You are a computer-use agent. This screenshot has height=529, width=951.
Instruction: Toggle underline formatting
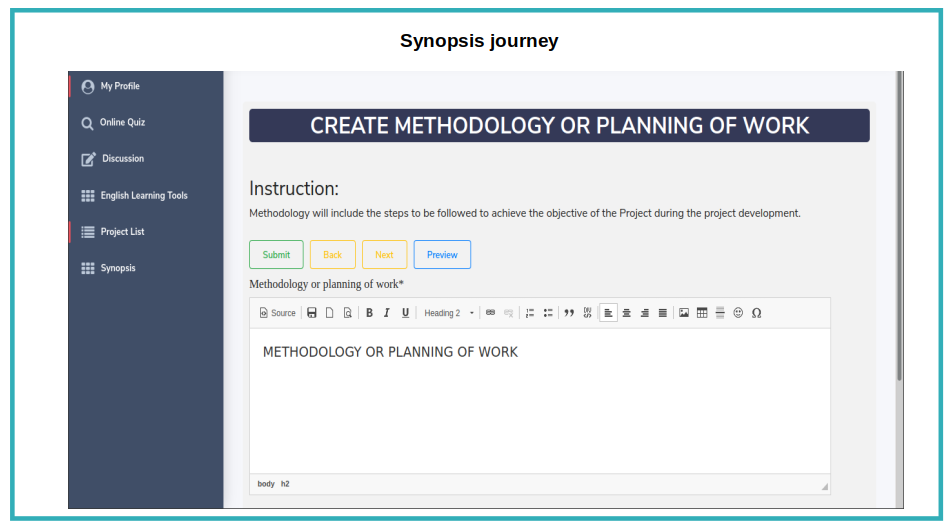(x=405, y=313)
